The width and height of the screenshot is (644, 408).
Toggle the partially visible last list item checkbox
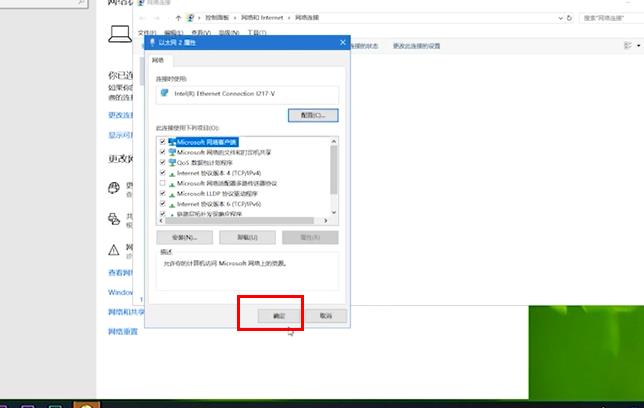coord(163,214)
